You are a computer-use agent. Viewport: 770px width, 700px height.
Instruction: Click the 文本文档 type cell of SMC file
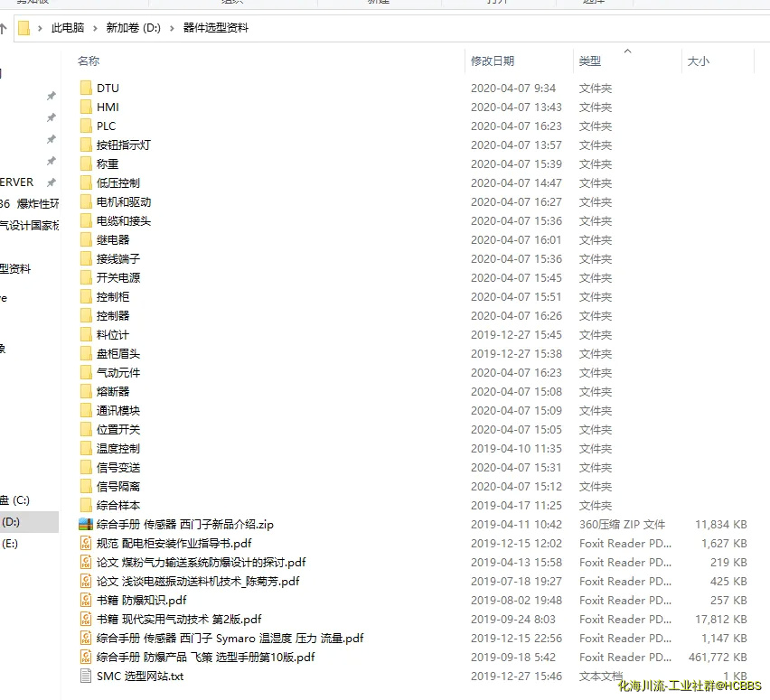pyautogui.click(x=601, y=676)
